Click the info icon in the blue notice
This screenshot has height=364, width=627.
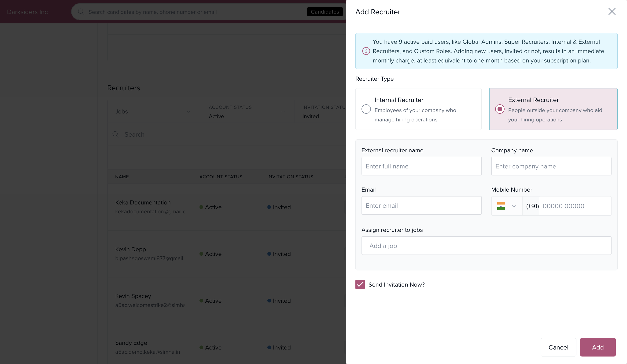coord(366,51)
